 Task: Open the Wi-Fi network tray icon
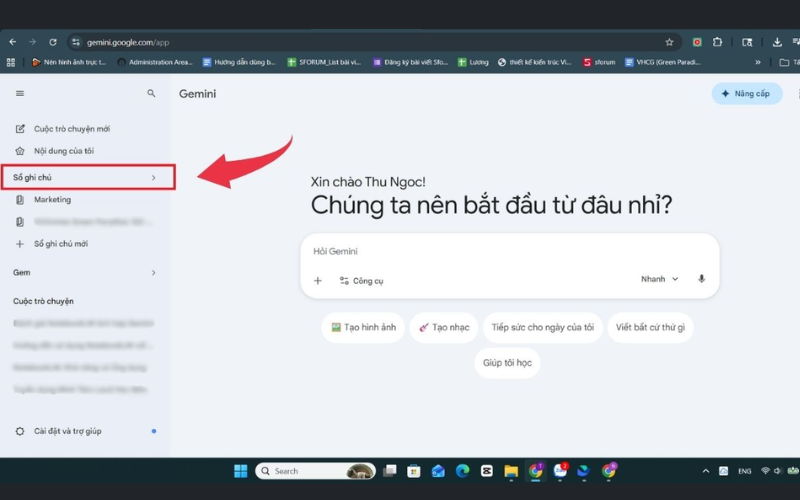pyautogui.click(x=765, y=471)
